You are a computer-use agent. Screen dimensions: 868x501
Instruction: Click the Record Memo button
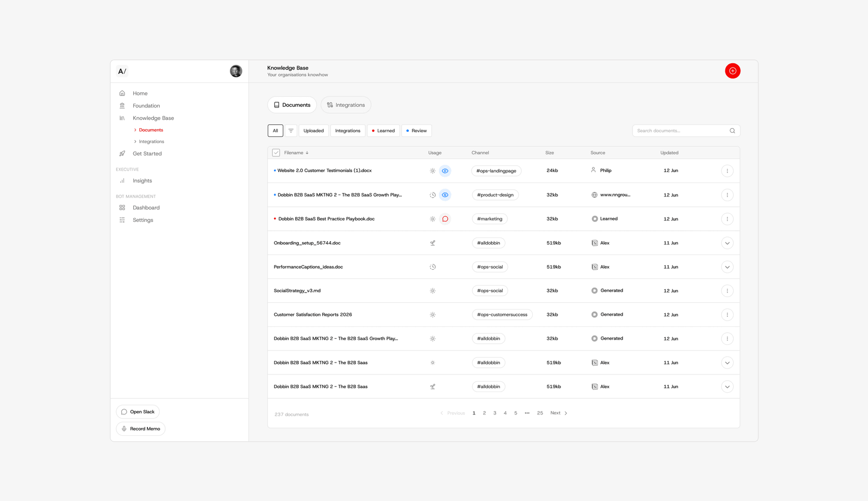point(141,429)
